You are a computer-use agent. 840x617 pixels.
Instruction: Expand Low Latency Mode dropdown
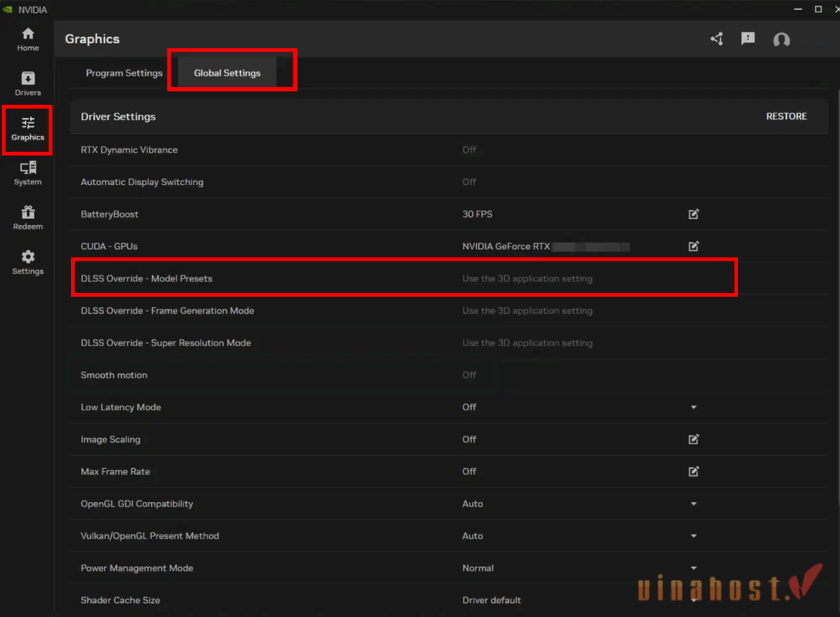pos(693,407)
